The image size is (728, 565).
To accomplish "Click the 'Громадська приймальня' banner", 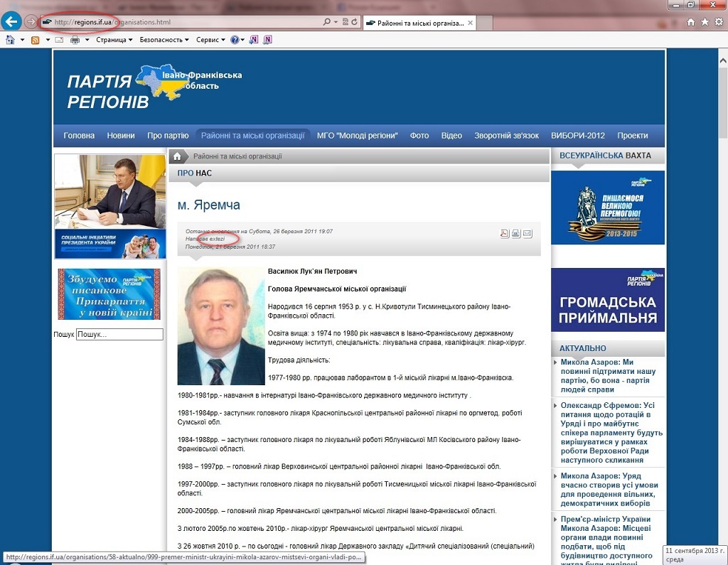I will tap(608, 300).
